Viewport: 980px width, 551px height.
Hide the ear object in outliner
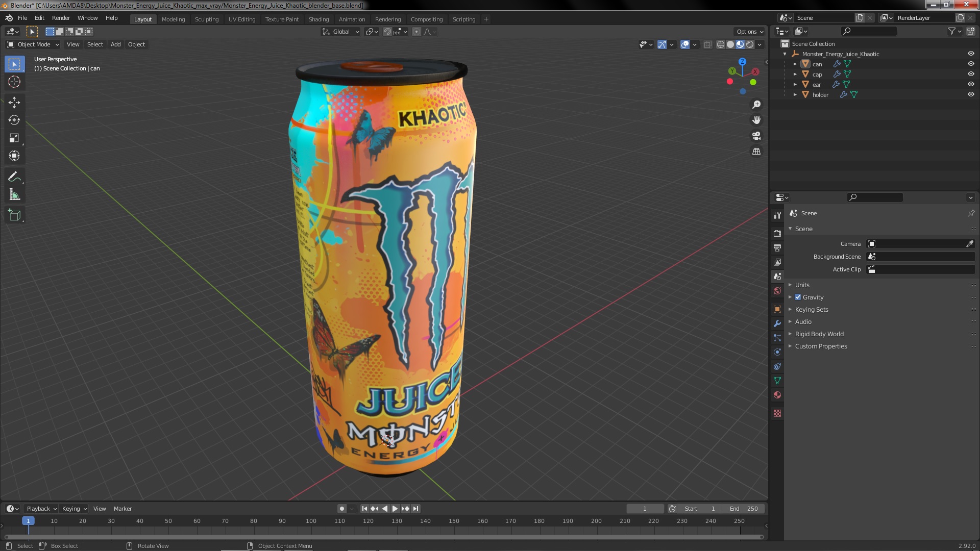click(x=971, y=84)
